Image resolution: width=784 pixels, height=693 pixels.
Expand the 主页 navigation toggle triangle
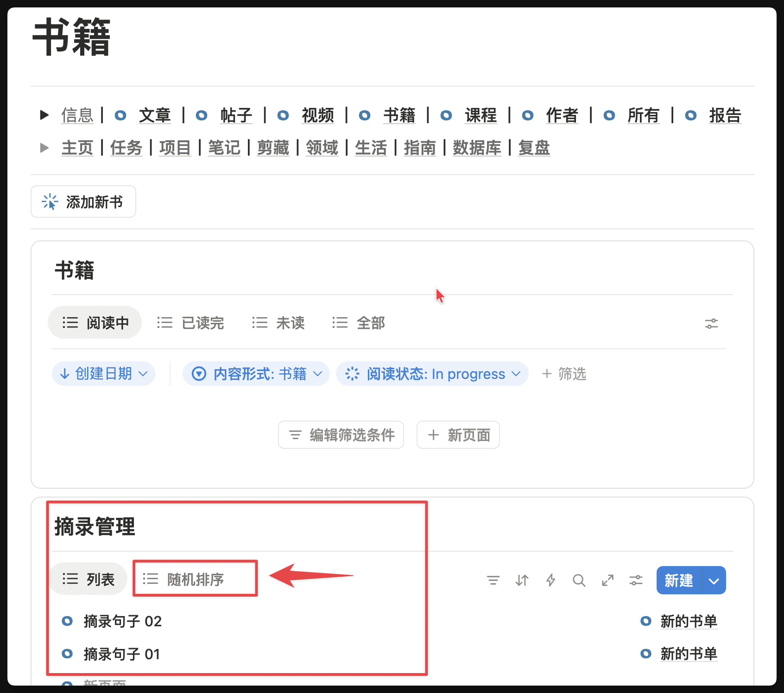point(44,148)
